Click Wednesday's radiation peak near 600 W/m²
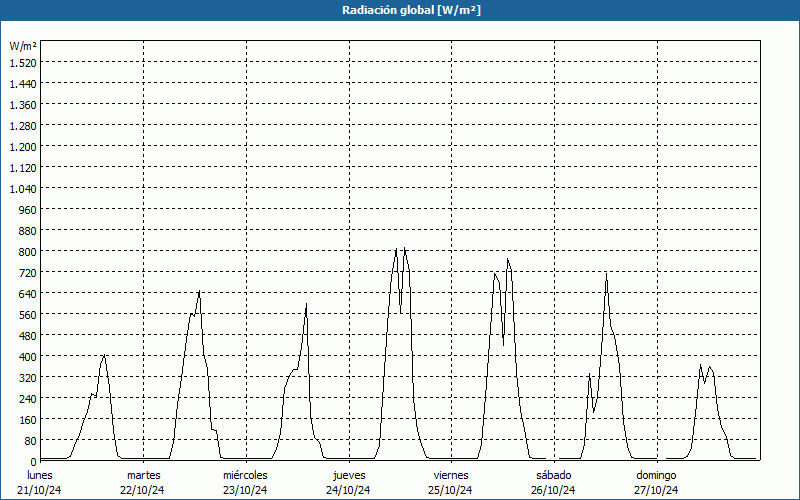Viewport: 800px width, 500px height. click(306, 304)
